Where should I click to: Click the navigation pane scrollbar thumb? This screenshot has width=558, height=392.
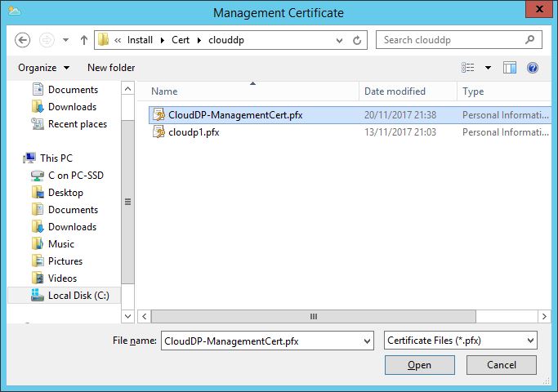(x=127, y=202)
